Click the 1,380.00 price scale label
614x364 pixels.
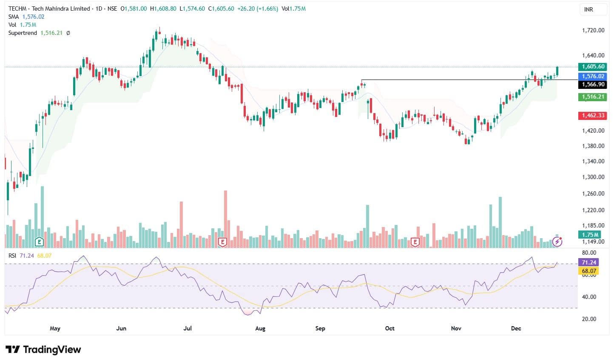click(593, 146)
